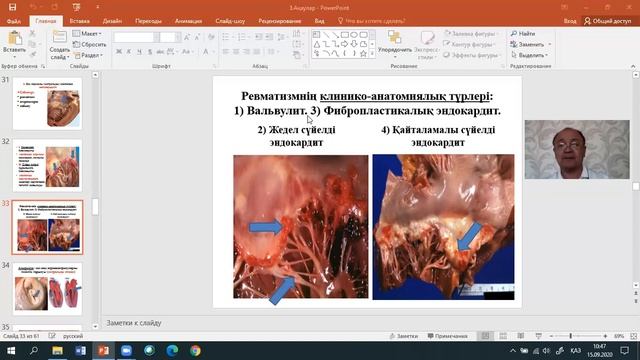Viewport: 640px width, 360px height.
Task: Toggle align text left
Action: click(x=226, y=52)
